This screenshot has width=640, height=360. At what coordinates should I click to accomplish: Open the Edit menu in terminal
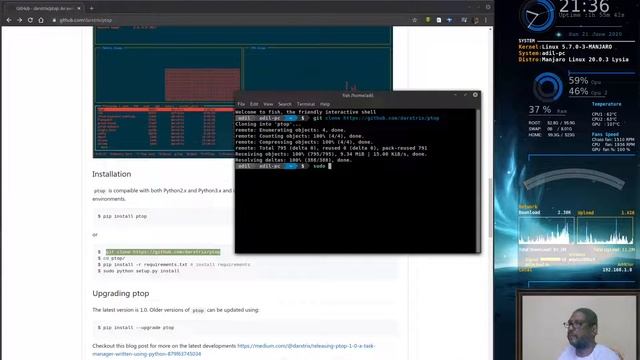(254, 104)
